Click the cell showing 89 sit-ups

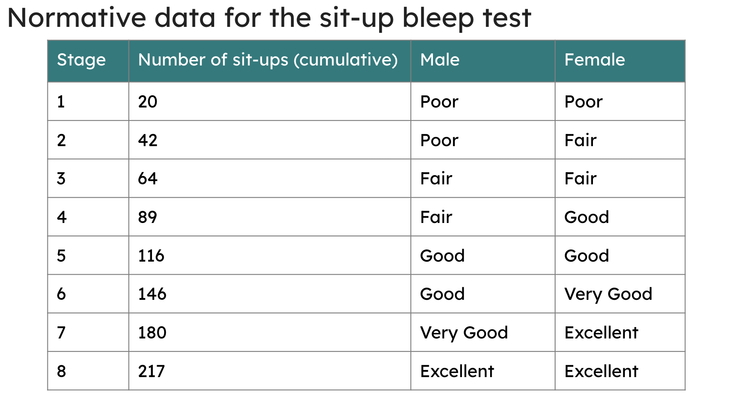[149, 217]
